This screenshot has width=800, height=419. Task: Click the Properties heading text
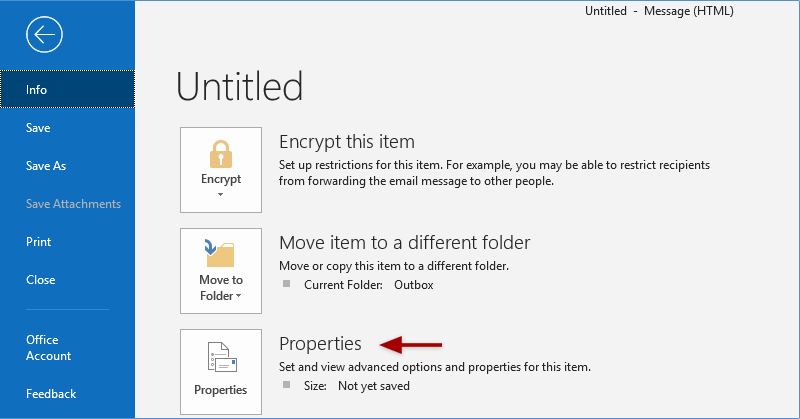point(320,344)
